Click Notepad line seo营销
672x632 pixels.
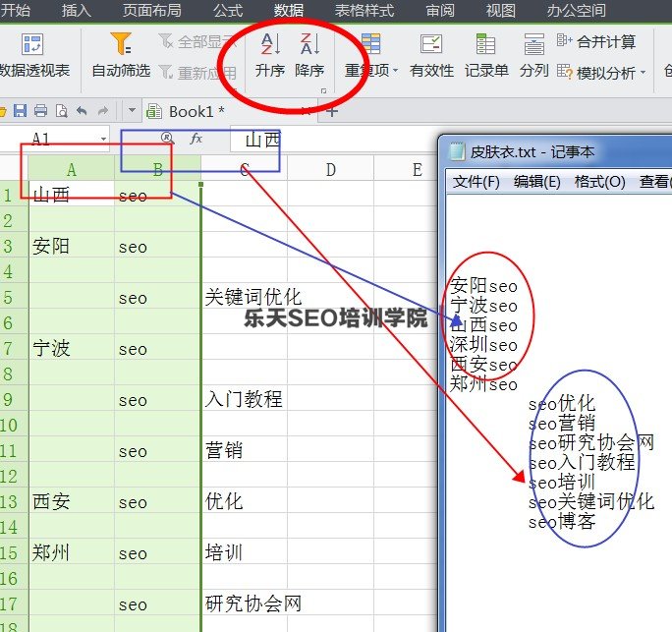[x=562, y=424]
